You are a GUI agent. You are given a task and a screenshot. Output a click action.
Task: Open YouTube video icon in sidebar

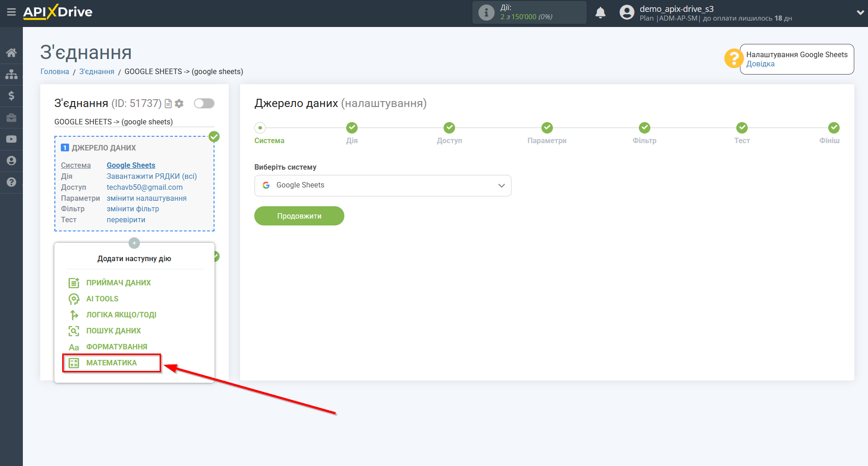(x=11, y=139)
